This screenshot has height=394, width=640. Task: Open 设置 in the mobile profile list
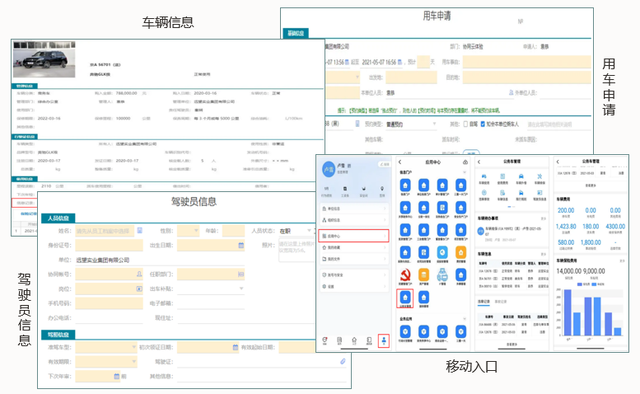353,287
